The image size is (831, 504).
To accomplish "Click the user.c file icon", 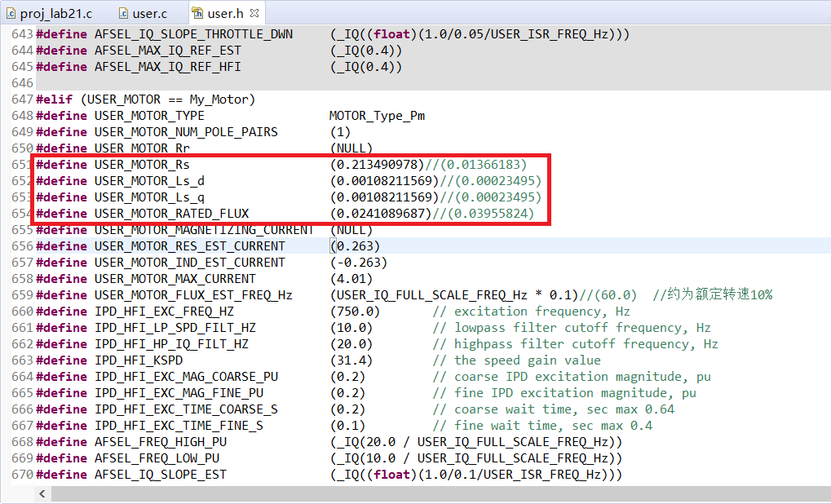I will pos(123,13).
